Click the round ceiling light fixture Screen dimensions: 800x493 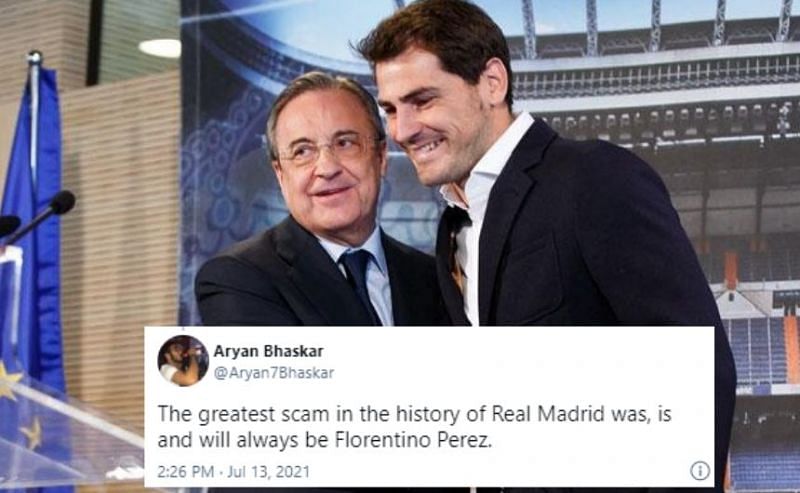[x=160, y=48]
